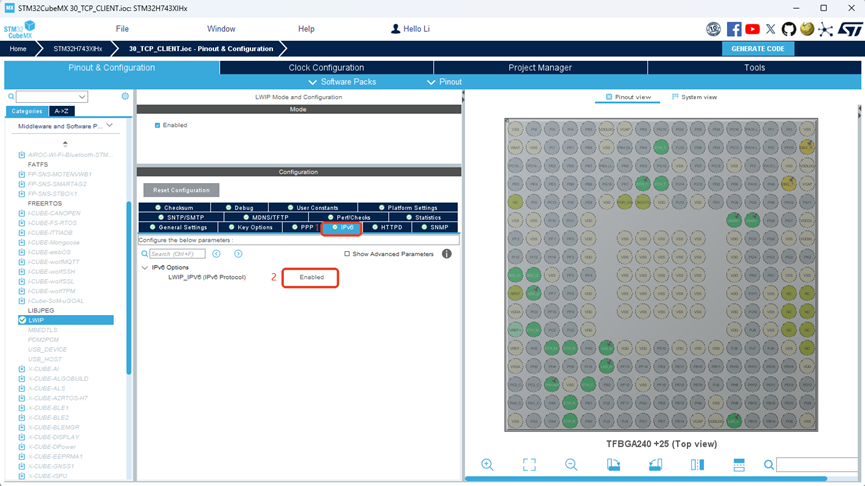The height and width of the screenshot is (486, 865).
Task: Zoom in on the pinout view
Action: [x=487, y=464]
